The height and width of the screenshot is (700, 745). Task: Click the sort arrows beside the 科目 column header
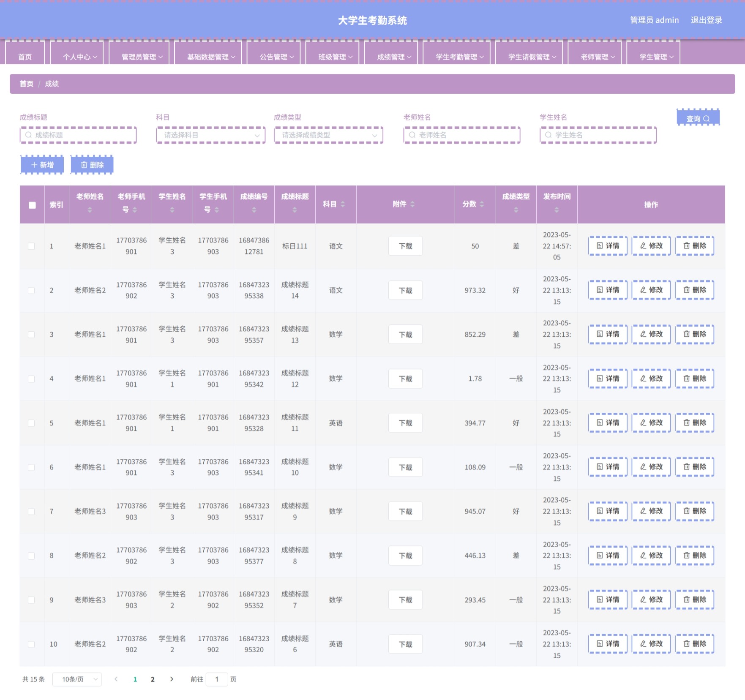pyautogui.click(x=343, y=204)
